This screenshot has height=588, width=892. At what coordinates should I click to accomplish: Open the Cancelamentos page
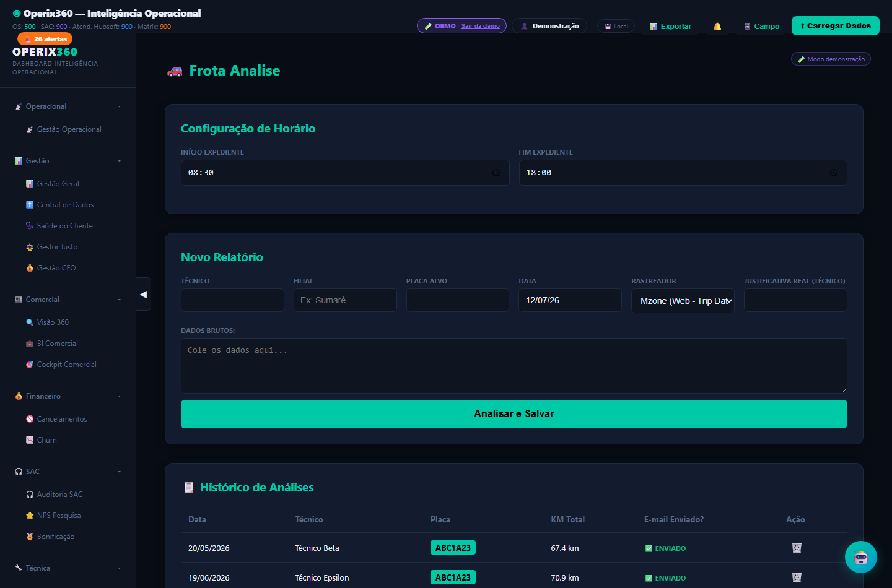[62, 419]
